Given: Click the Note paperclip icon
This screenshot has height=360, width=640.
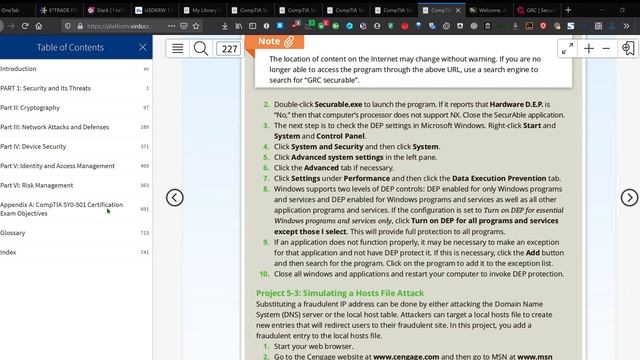Looking at the screenshot, I should pos(289,41).
